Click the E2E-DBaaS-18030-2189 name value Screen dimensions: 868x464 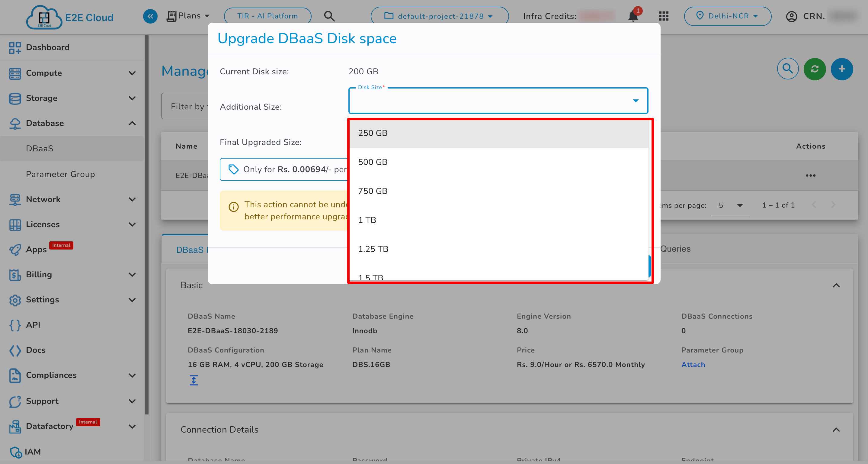(232, 330)
